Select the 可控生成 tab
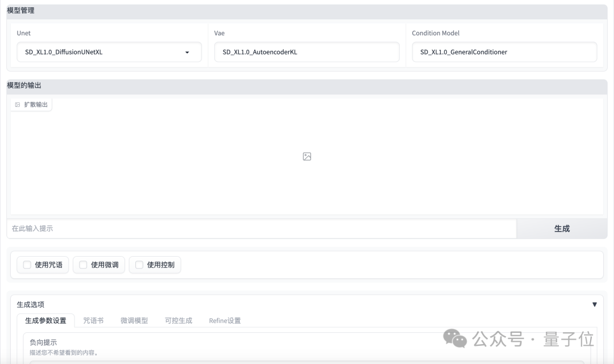This screenshot has height=364, width=614. 178,320
